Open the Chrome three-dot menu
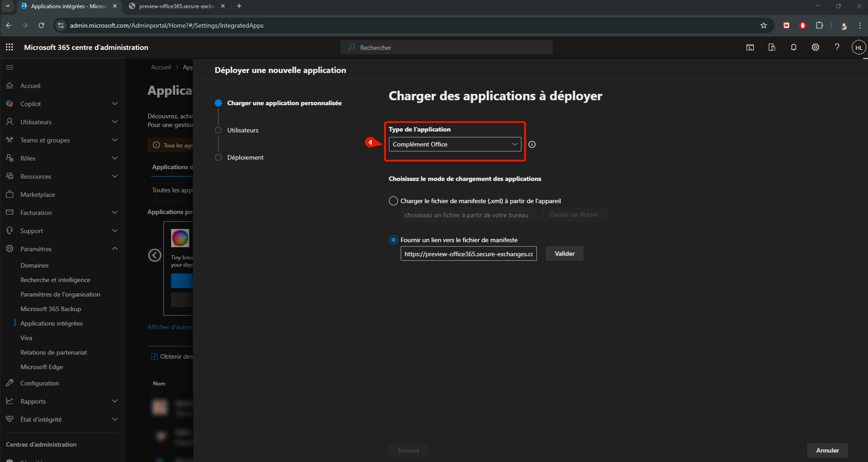 coord(860,25)
